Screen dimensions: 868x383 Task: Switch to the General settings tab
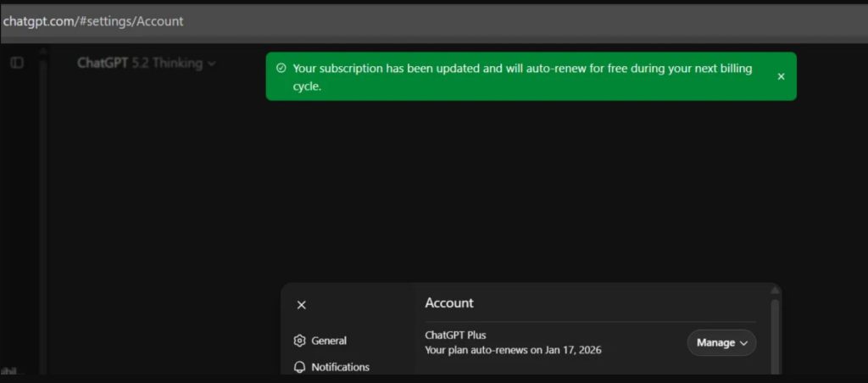pos(329,341)
